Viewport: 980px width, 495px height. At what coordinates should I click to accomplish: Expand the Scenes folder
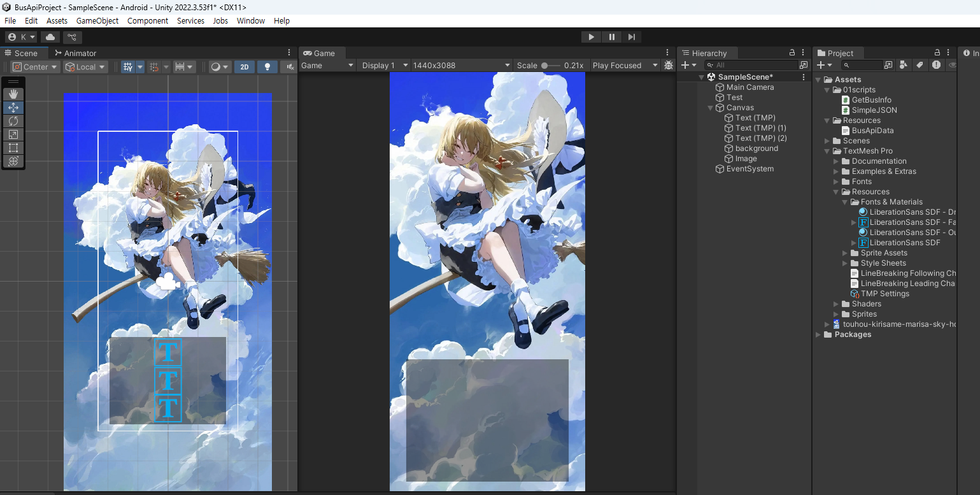tap(828, 141)
